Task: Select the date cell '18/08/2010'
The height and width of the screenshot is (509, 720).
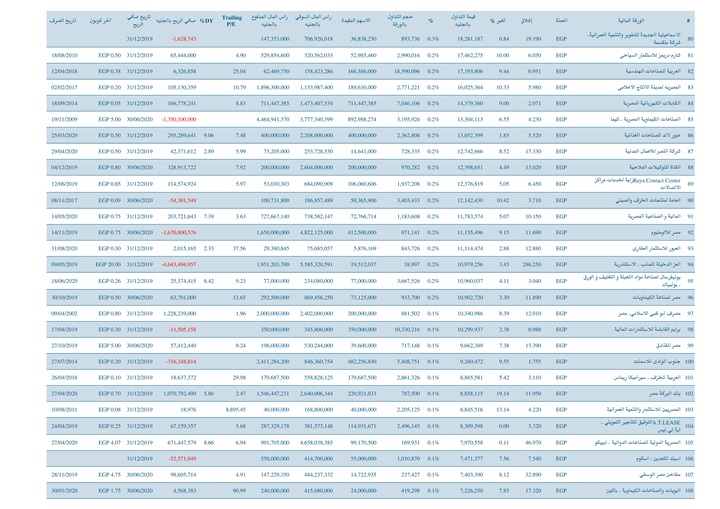Action: tap(64, 55)
